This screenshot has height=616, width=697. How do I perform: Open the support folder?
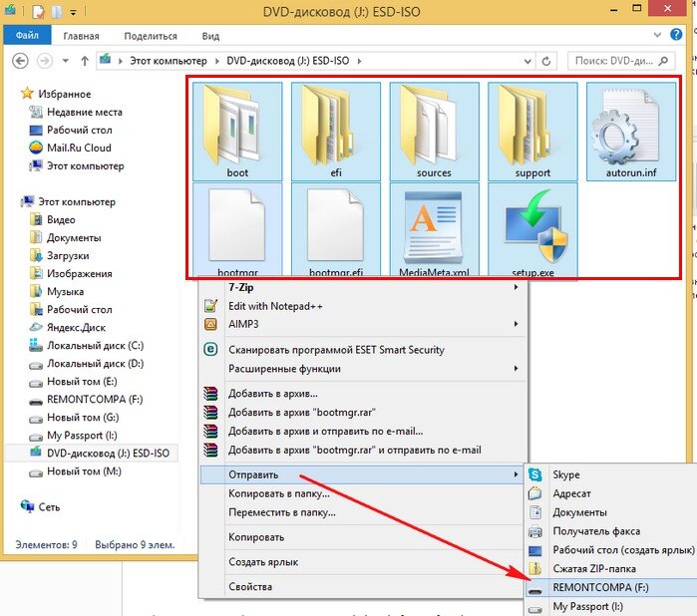point(532,132)
